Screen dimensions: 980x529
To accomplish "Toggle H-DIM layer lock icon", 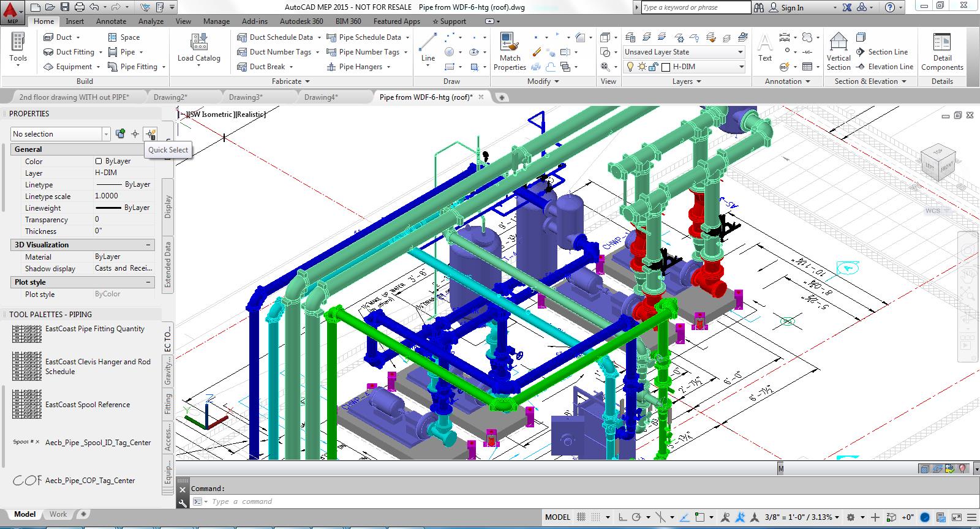I will [x=653, y=67].
